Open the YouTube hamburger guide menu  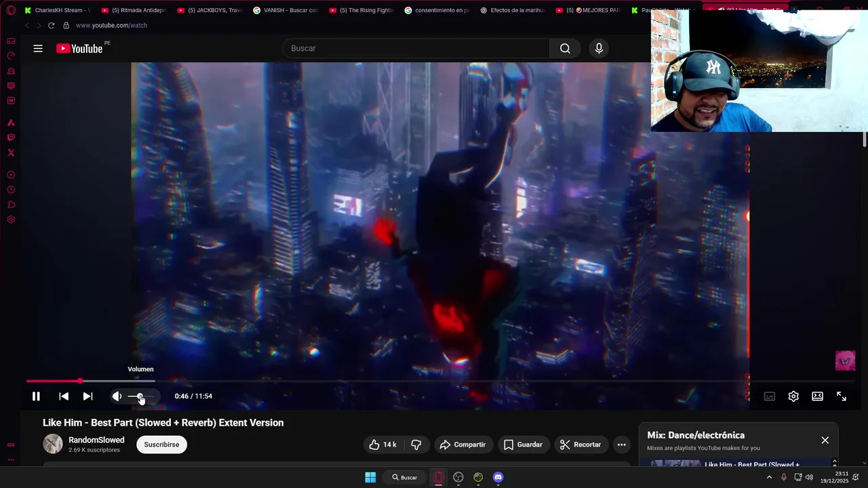(x=38, y=48)
